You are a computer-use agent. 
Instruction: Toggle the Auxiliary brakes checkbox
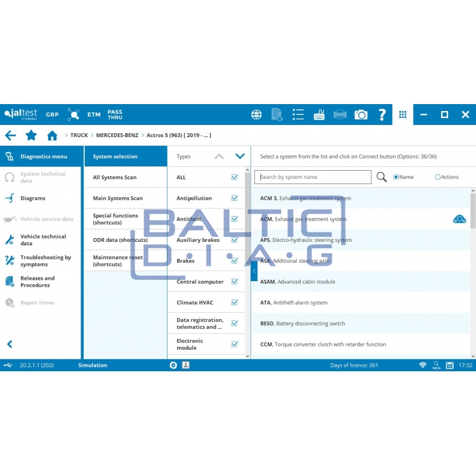pyautogui.click(x=234, y=240)
